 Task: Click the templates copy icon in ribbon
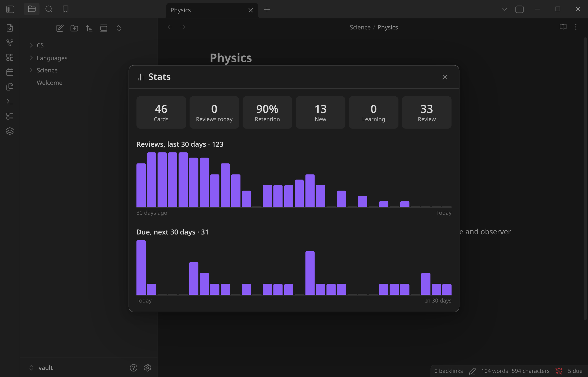pos(10,87)
